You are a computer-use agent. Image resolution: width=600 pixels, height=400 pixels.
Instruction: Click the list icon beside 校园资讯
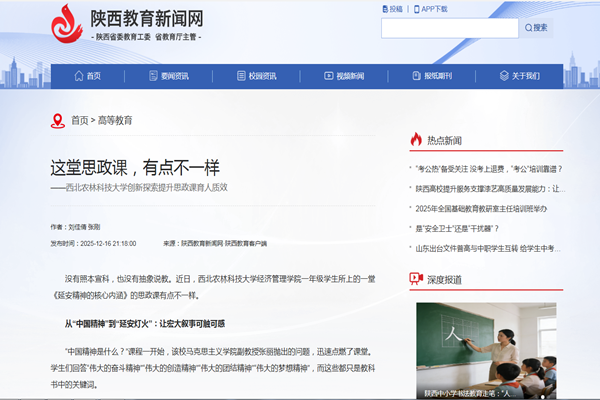[241, 76]
